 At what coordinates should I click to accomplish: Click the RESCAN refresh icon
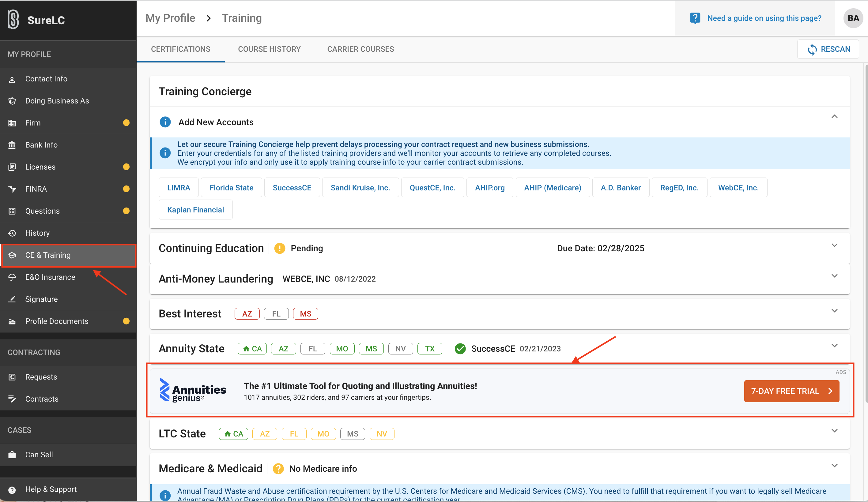coord(812,50)
